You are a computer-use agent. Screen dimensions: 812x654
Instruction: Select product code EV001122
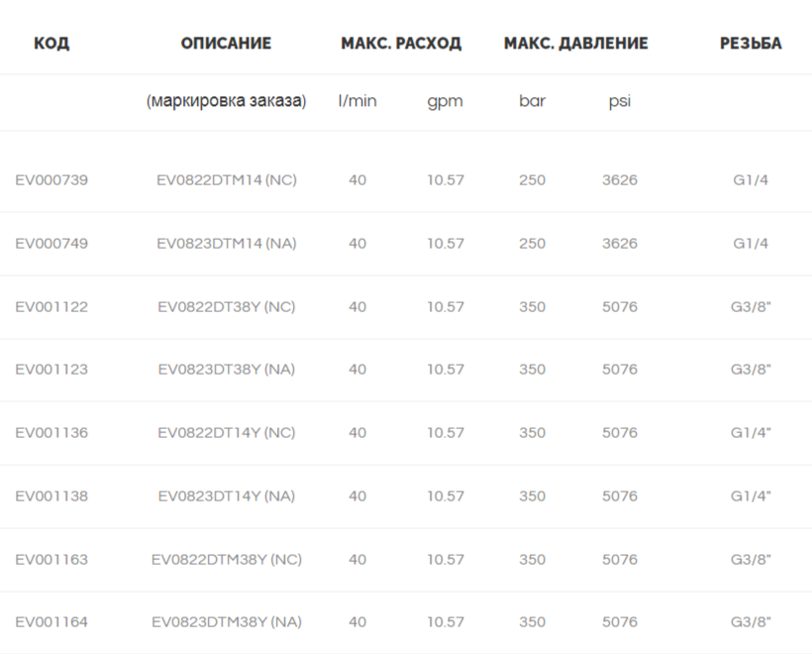coord(51,307)
